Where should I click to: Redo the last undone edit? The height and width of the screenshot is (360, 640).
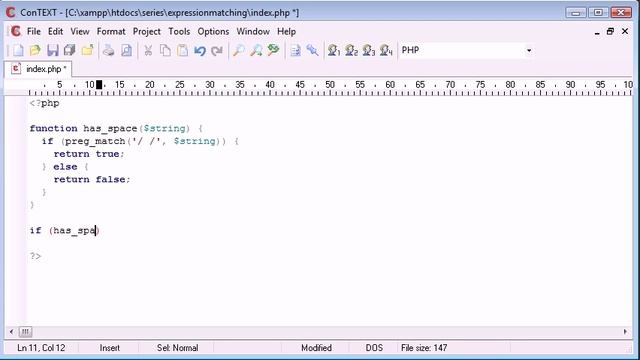[x=217, y=50]
